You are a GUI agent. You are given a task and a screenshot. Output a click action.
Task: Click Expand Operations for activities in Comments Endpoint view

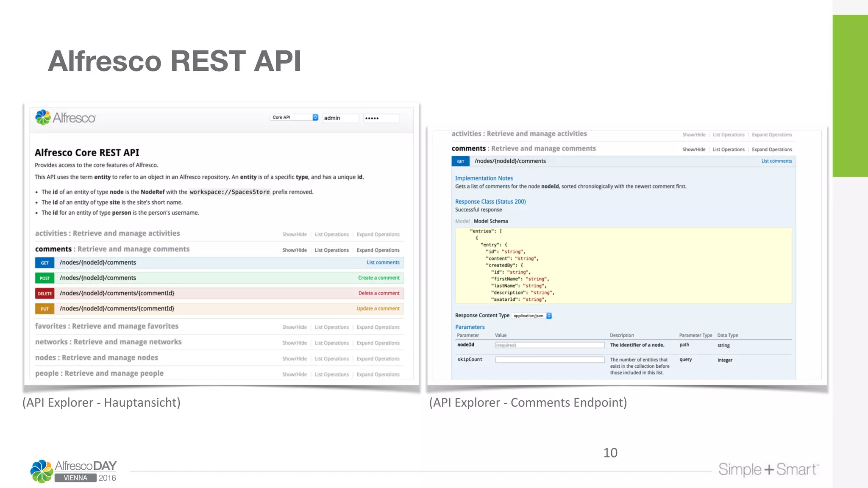(x=772, y=135)
